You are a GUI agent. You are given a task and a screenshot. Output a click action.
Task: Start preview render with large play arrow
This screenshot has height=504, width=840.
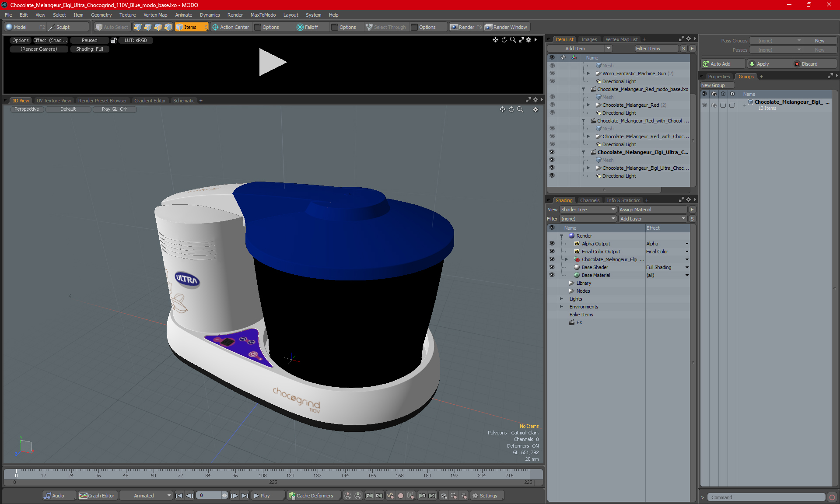click(272, 62)
